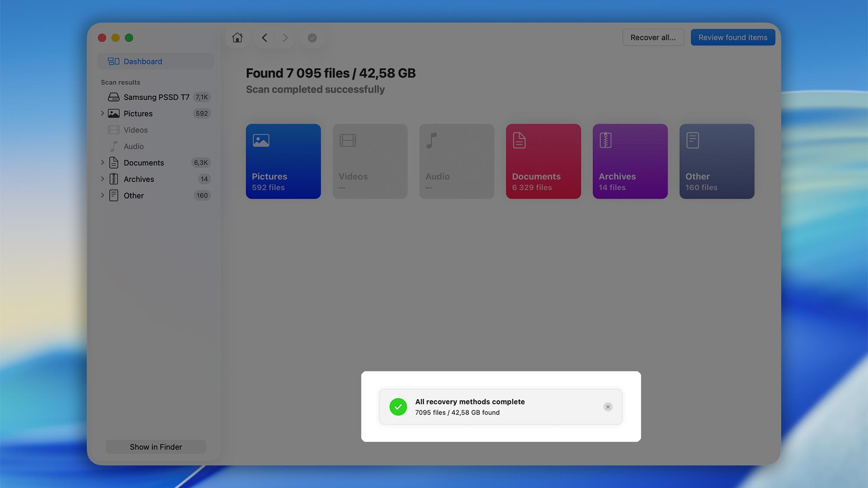Click the Recover all button
This screenshot has height=488, width=868.
(653, 37)
